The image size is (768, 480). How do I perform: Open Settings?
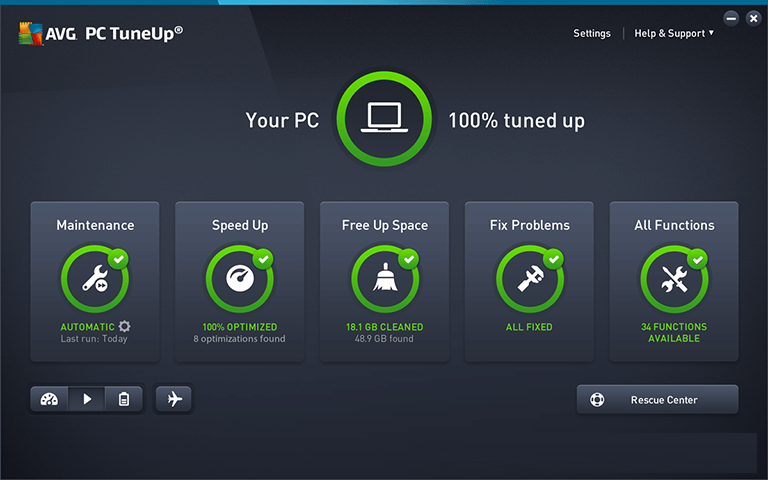click(592, 33)
